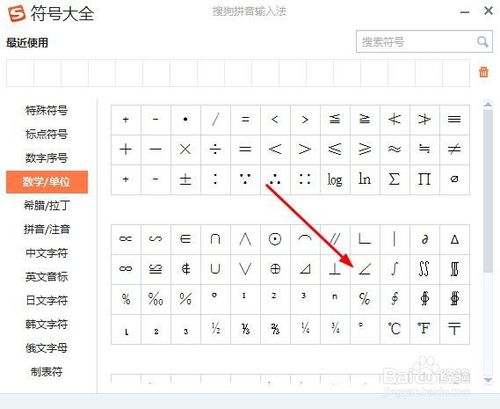Insert the greater-than-or-equal ≥ symbol
The image size is (500, 409).
[365, 149]
